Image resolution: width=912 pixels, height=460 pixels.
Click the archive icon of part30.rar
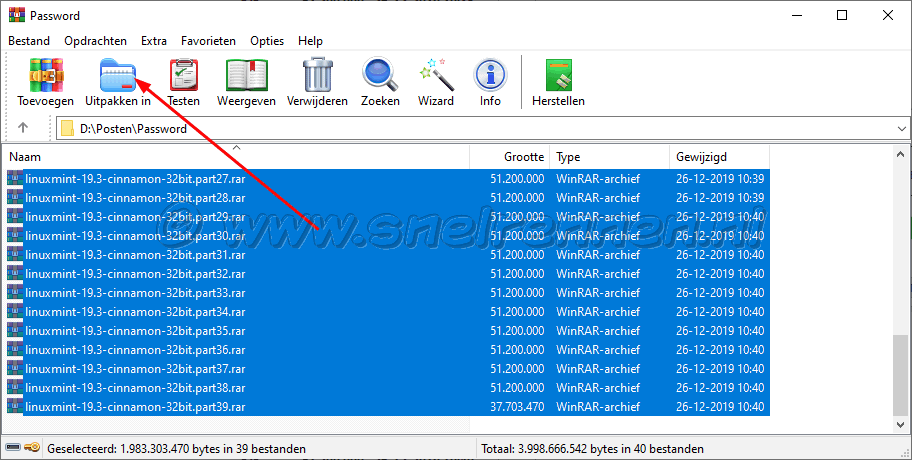[x=15, y=236]
